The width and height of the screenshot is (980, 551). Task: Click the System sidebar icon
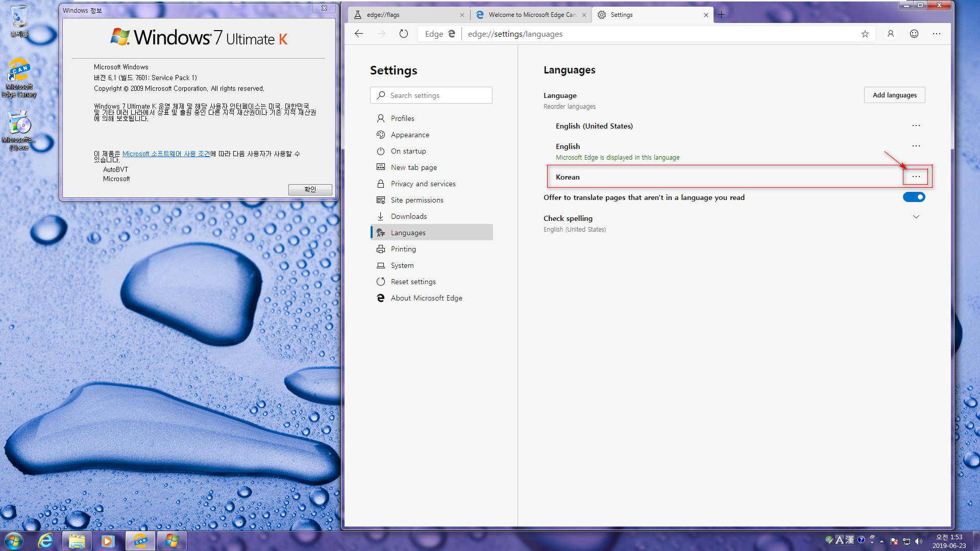381,265
